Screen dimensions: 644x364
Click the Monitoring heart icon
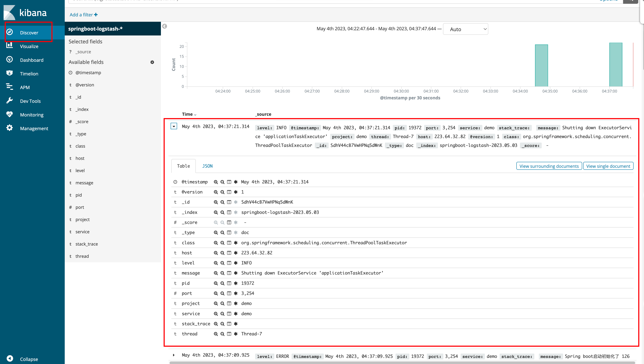[x=10, y=114]
